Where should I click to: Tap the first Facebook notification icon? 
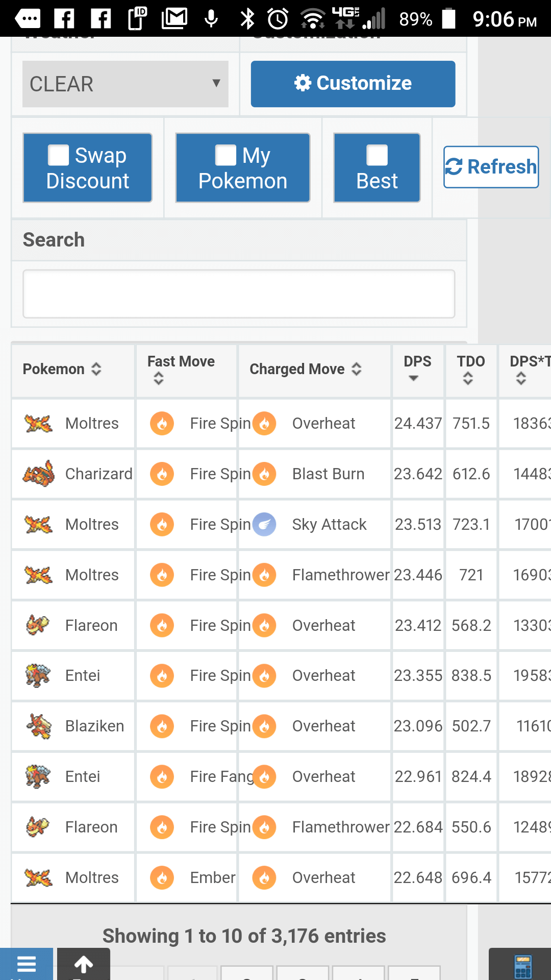64,19
